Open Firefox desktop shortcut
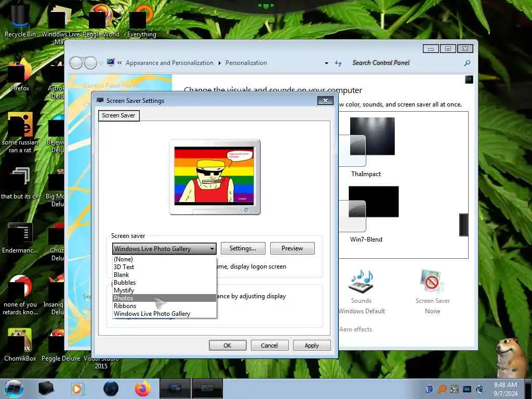The image size is (532, 399). pyautogui.click(x=20, y=75)
